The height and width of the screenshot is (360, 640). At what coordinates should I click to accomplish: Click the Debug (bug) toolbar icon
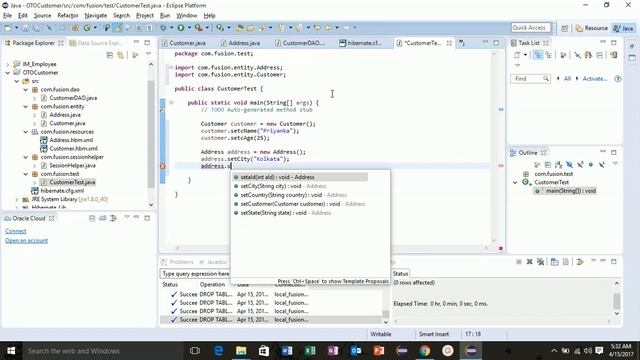[163, 28]
